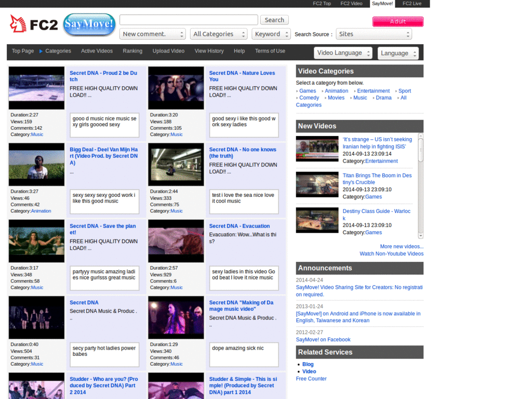Viewport: 532px width, 399px height.
Task: Open the Destiny Class Guide thumbnail
Action: coord(317,220)
